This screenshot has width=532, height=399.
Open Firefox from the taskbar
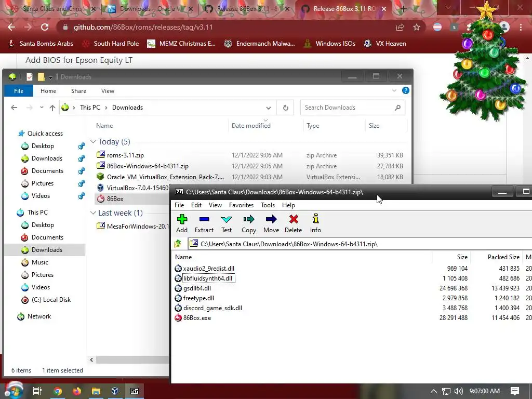tap(77, 391)
